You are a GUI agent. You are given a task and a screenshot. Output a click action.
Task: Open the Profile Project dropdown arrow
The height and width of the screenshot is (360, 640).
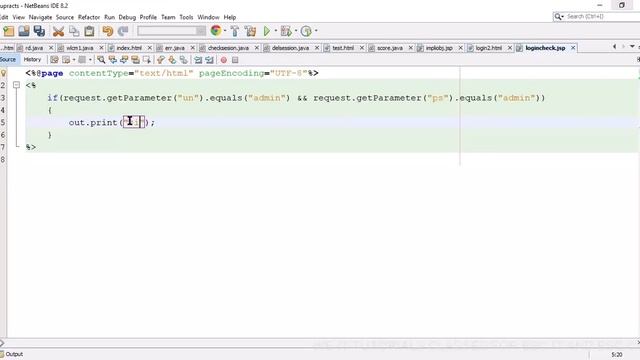(316, 31)
